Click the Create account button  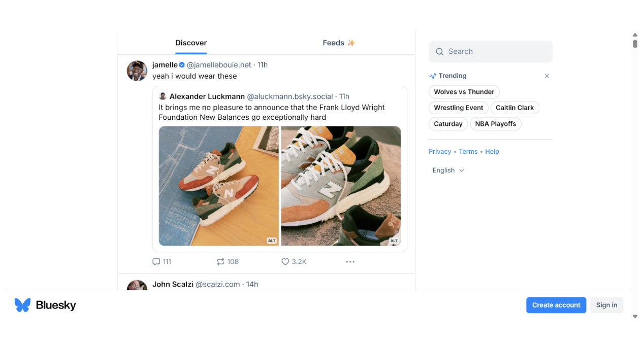pyautogui.click(x=556, y=305)
